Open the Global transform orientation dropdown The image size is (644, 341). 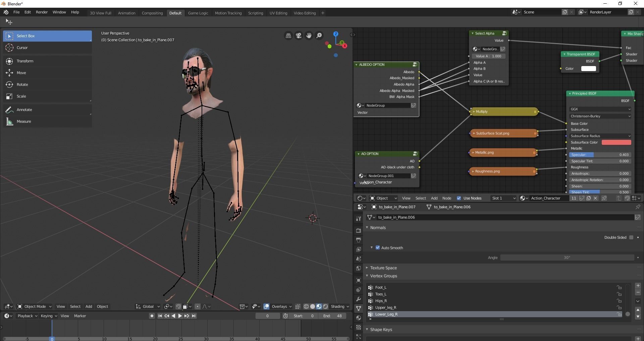coord(148,306)
